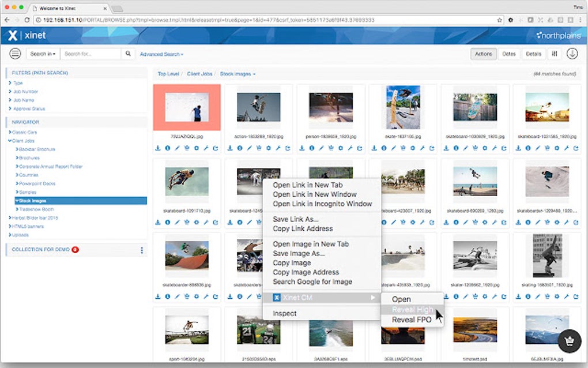Click share arrow icon under skate-1837105.jpg
Viewport: 588px width, 368px height.
pos(432,148)
